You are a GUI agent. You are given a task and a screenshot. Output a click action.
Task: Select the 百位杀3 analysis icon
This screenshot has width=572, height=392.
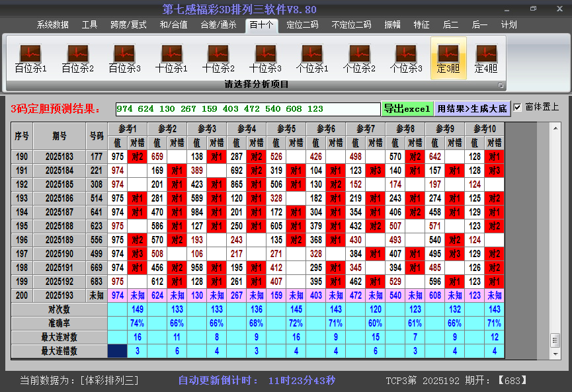(124, 58)
